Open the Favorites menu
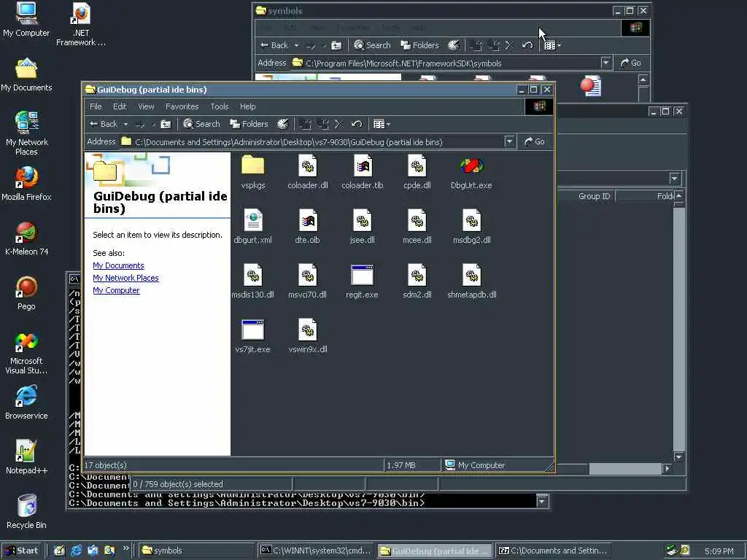The width and height of the screenshot is (747, 560). pyautogui.click(x=182, y=106)
